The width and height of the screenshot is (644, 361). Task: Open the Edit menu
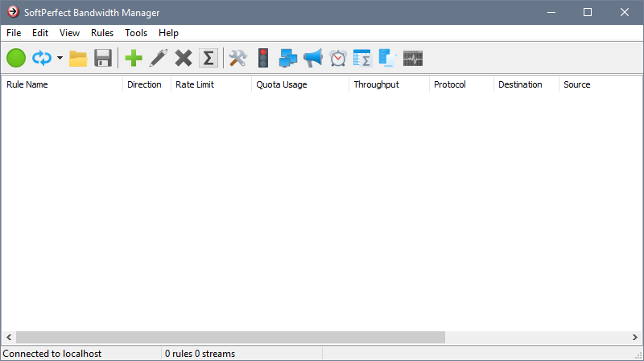(40, 33)
